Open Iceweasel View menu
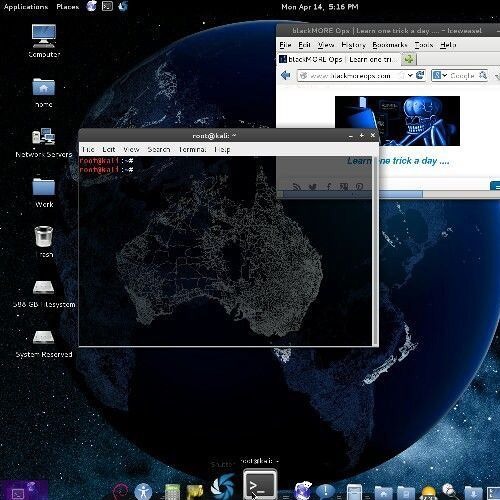The image size is (500, 500). (x=326, y=45)
